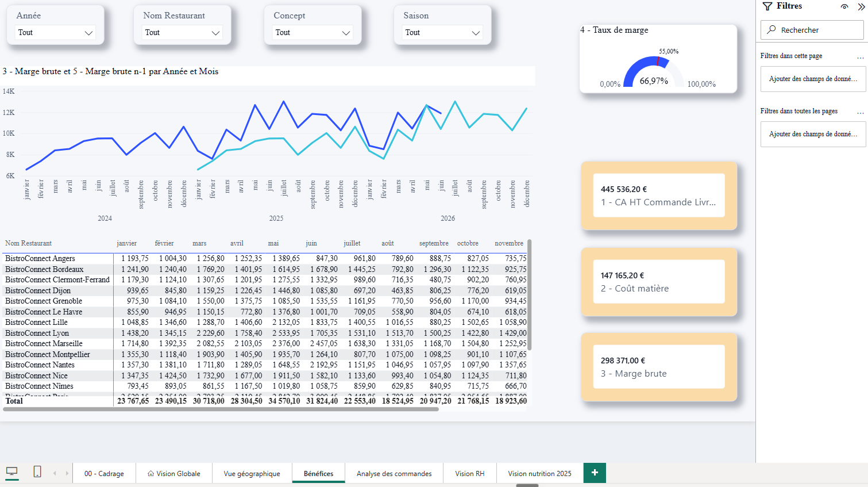Click the 66,97% gauge value

tap(654, 81)
